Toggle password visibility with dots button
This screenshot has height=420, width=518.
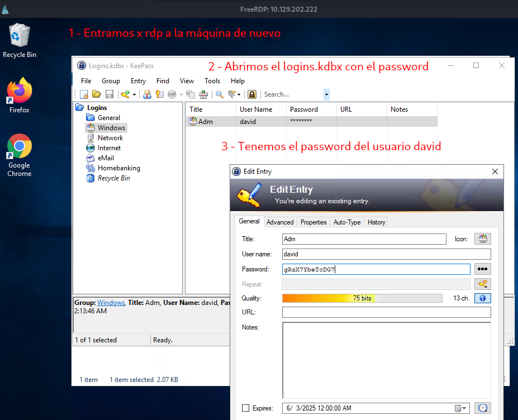click(482, 269)
